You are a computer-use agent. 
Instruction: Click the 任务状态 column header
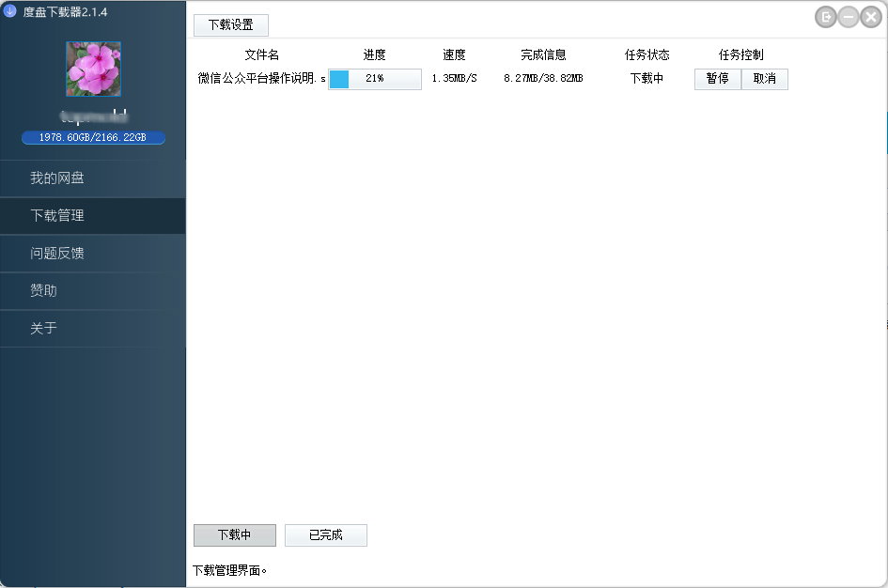[x=647, y=54]
